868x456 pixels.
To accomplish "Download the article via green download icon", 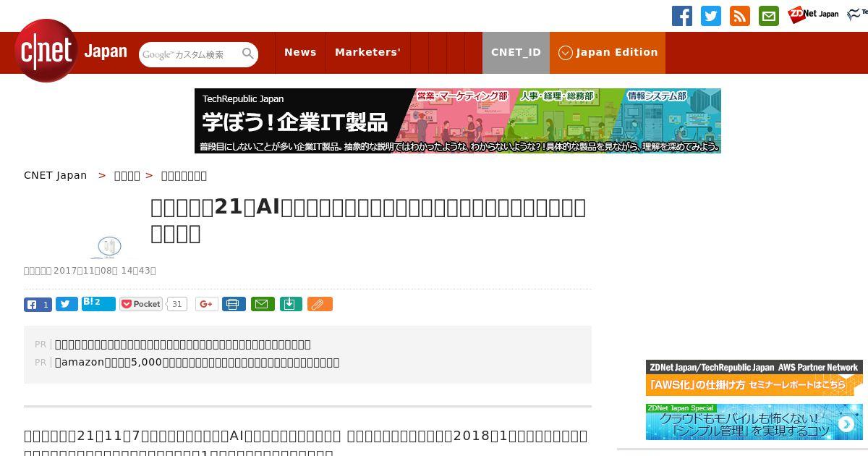I will pyautogui.click(x=290, y=304).
